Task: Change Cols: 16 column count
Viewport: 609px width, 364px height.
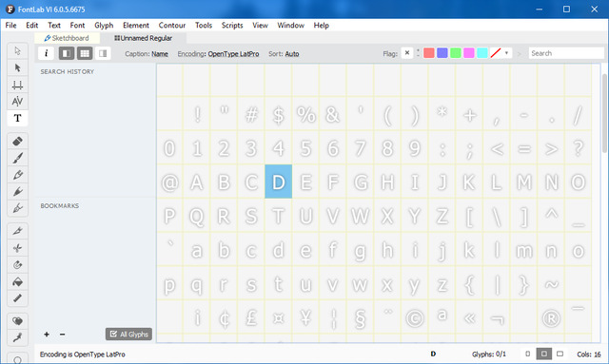Action: [x=589, y=354]
